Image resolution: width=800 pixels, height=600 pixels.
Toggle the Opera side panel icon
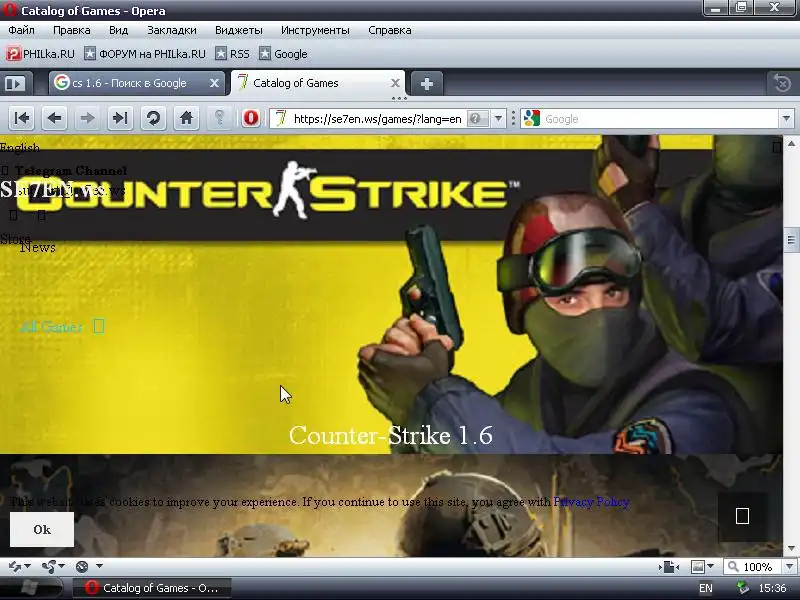click(15, 83)
